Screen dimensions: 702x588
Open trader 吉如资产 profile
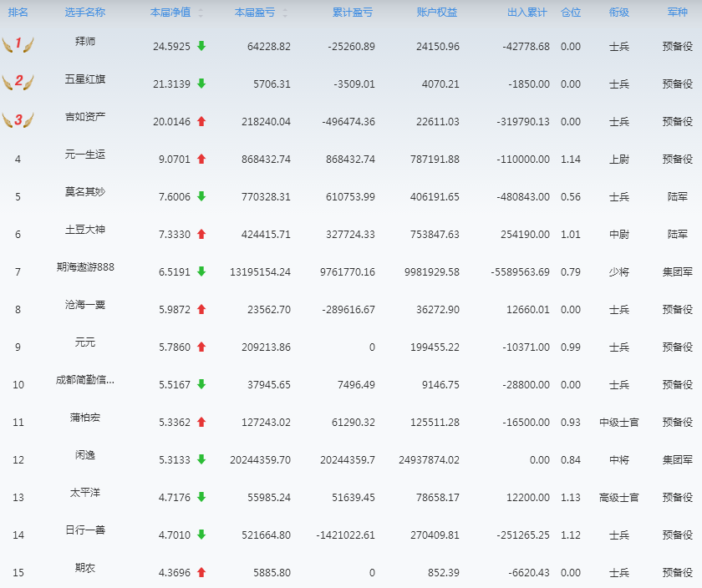(85, 117)
